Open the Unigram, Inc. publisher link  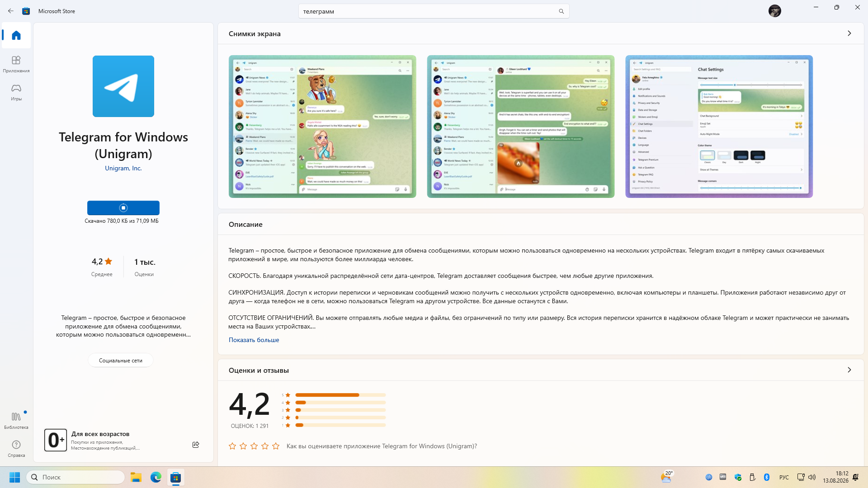[x=123, y=168]
